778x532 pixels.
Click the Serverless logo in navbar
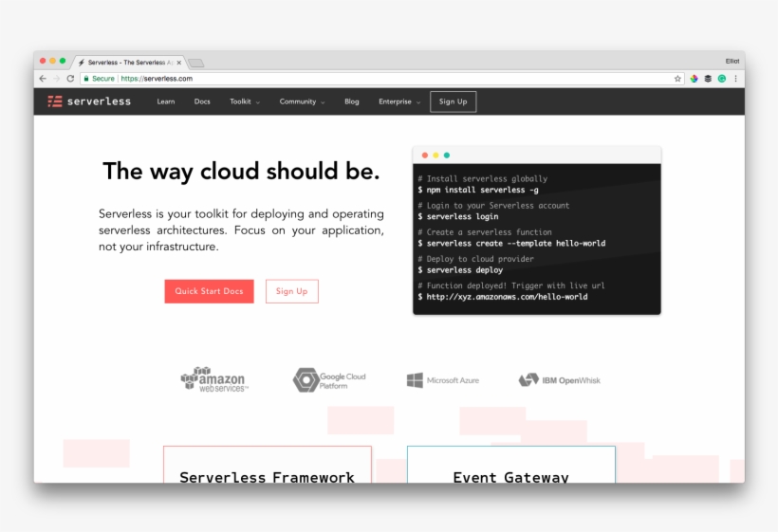(x=89, y=101)
